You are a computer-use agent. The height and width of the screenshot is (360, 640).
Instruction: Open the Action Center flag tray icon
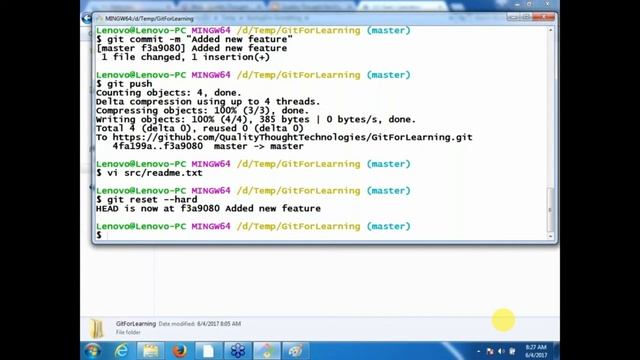pos(512,351)
